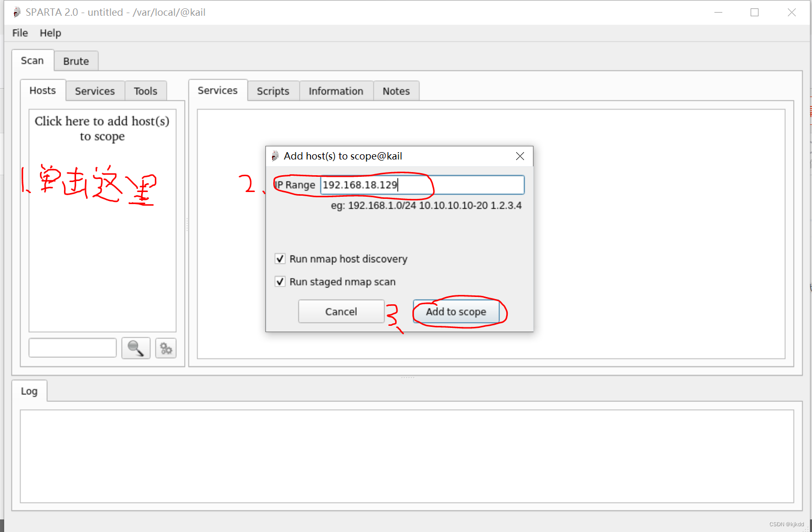Click the Add to scope button
The width and height of the screenshot is (812, 532).
(456, 312)
